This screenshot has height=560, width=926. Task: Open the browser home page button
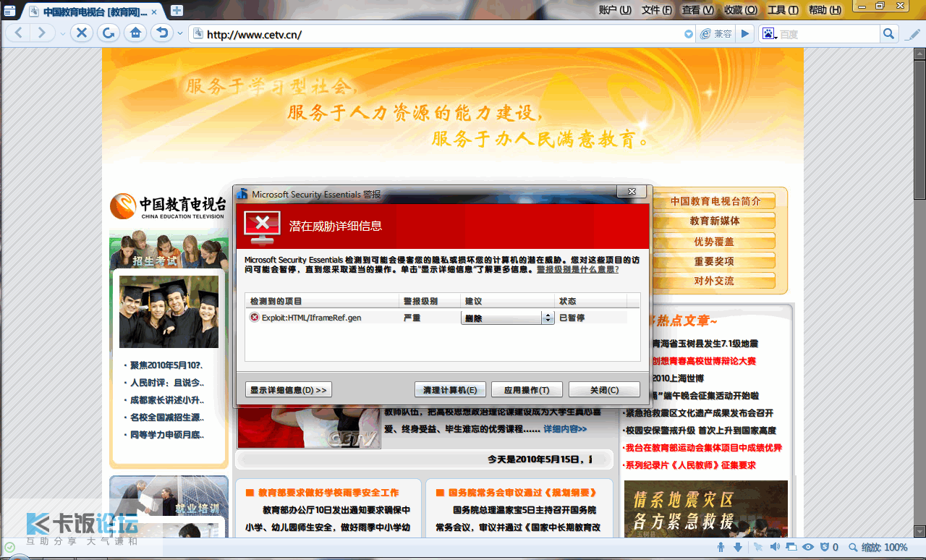[134, 33]
